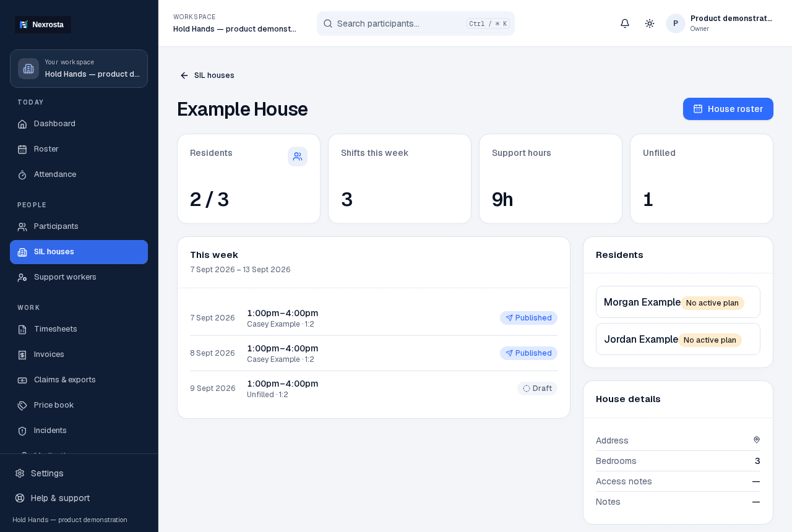The width and height of the screenshot is (792, 532).
Task: Click the Example House heading
Action: 243,109
